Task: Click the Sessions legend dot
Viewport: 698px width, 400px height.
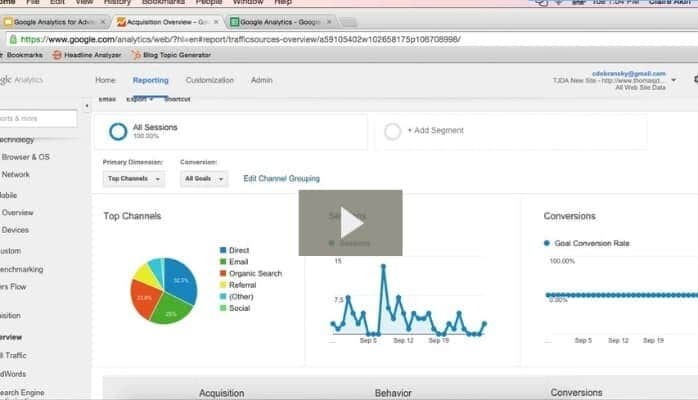Action: click(331, 243)
